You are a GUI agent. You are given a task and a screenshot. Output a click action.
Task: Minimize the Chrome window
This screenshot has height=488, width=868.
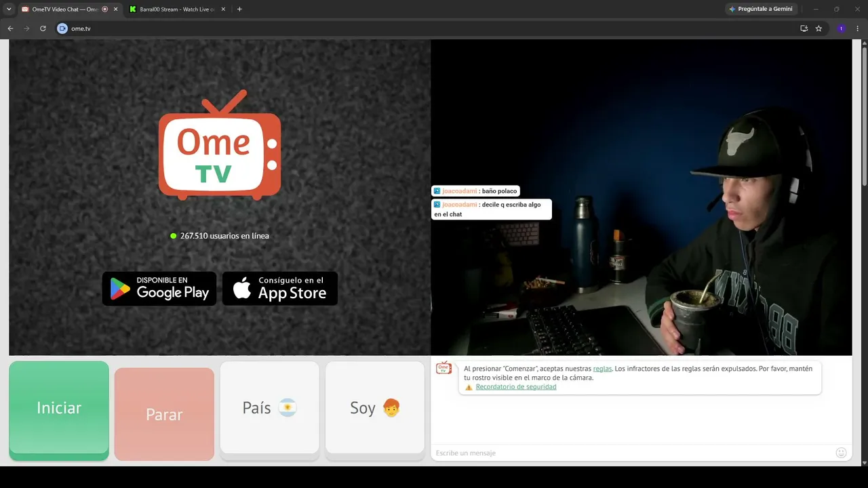coord(816,9)
